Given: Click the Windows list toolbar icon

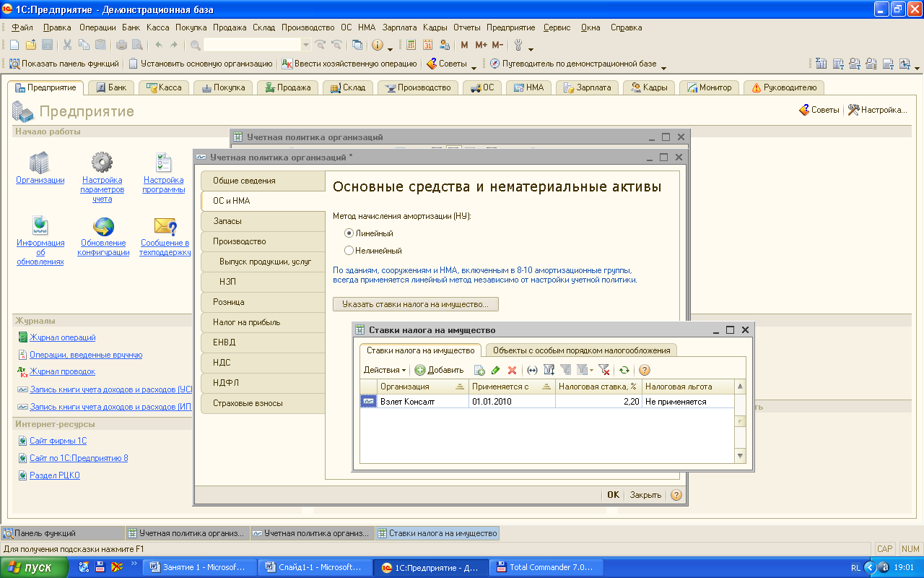Looking at the screenshot, I should point(357,45).
